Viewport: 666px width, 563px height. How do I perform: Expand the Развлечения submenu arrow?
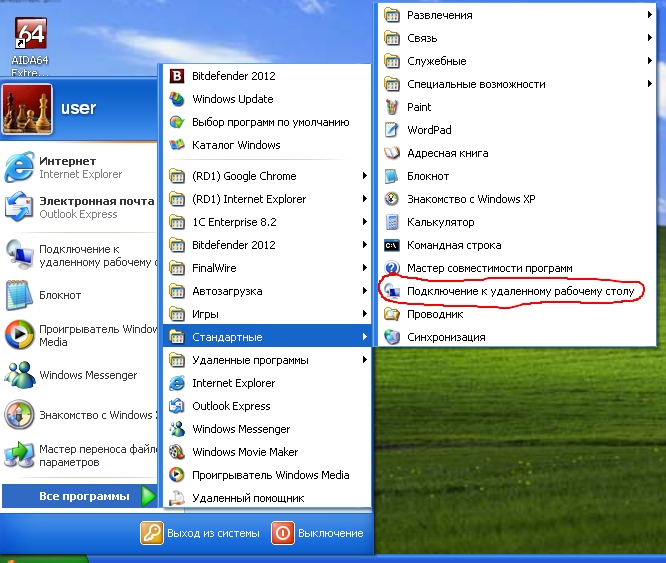(649, 15)
